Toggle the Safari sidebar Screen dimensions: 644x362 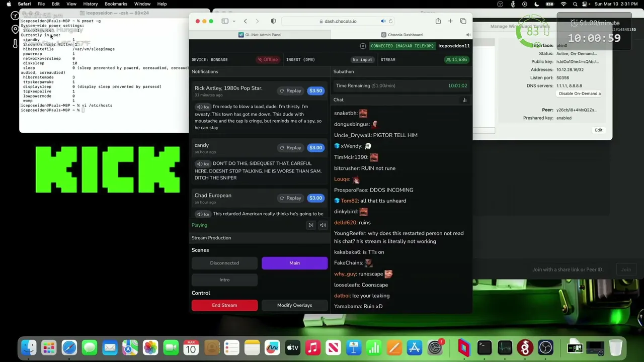[225, 21]
